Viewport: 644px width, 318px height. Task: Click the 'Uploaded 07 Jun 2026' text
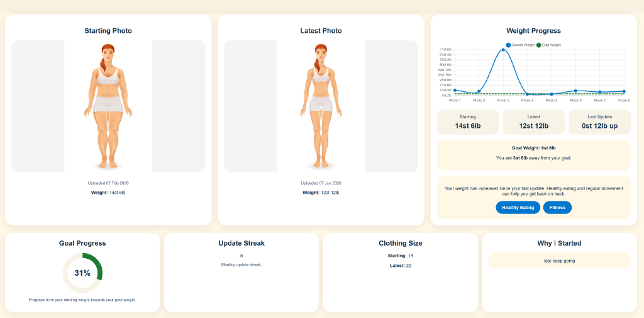coord(321,183)
